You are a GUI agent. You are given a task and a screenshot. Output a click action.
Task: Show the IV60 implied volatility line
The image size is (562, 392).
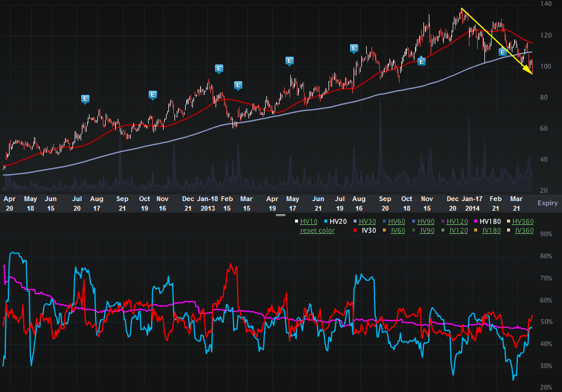pos(398,230)
